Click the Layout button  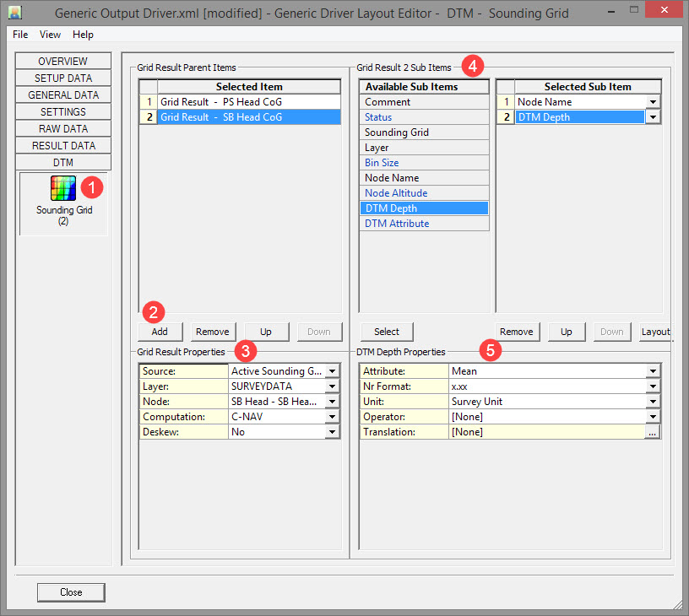(x=654, y=332)
